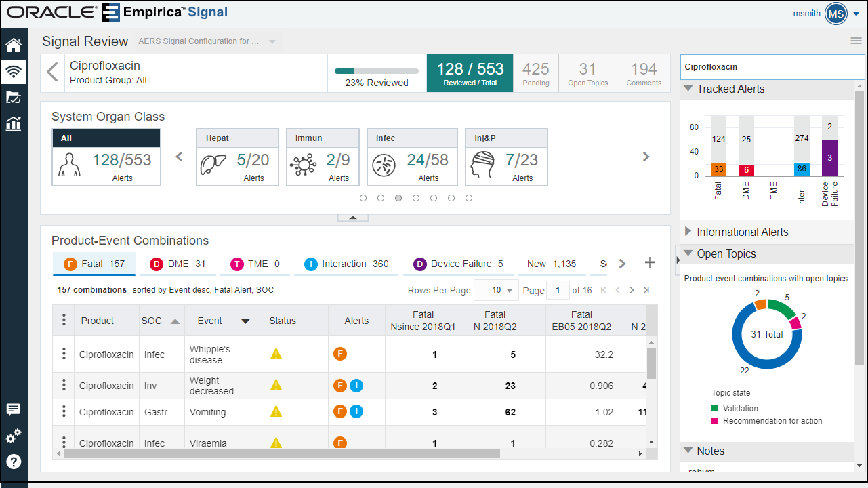Click warning status icon for Vomiting row

pos(276,411)
